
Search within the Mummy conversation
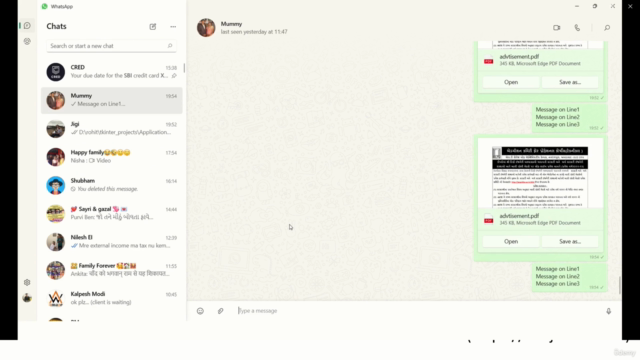coord(607,28)
